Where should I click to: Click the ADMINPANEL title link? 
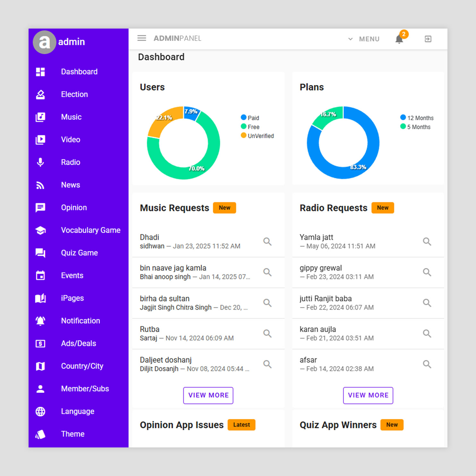tap(177, 38)
